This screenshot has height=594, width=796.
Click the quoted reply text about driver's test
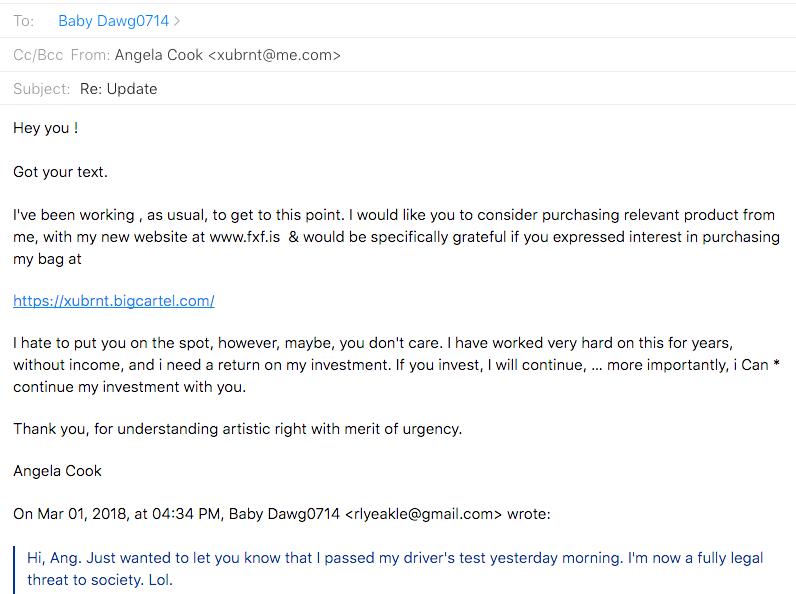point(395,569)
